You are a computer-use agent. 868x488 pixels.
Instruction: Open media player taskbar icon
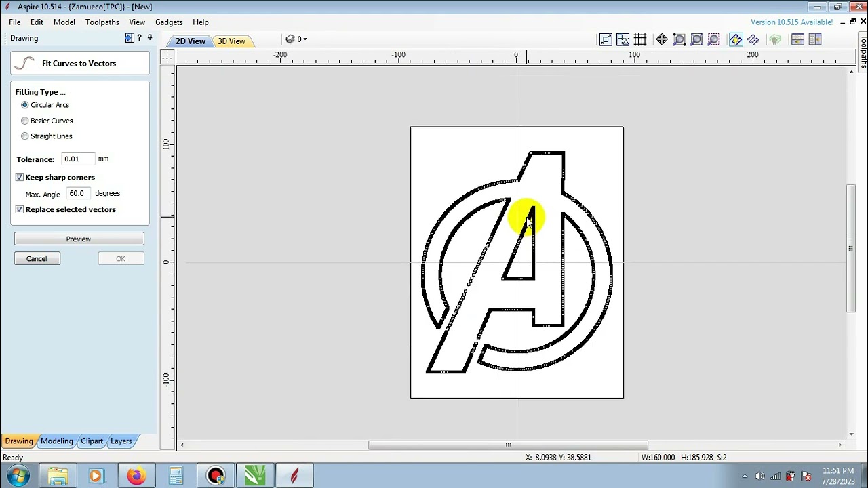96,476
